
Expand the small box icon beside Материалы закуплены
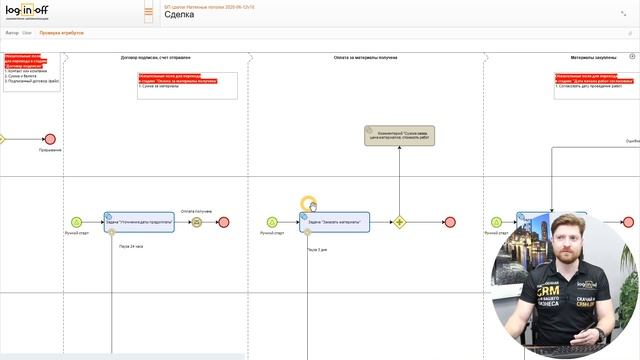coord(632,56)
